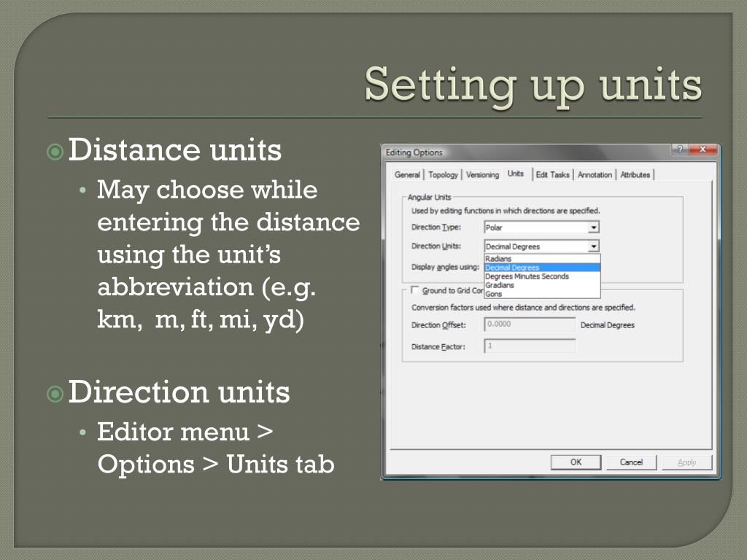Viewport: 747px width, 560px height.
Task: Select Decimal Degrees in the dropdown list
Action: coord(542,268)
